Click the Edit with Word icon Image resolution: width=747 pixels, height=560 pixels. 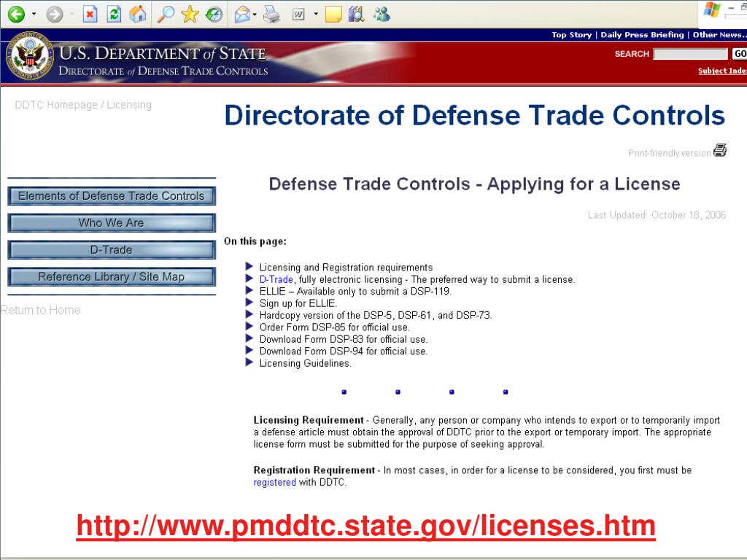[x=298, y=15]
